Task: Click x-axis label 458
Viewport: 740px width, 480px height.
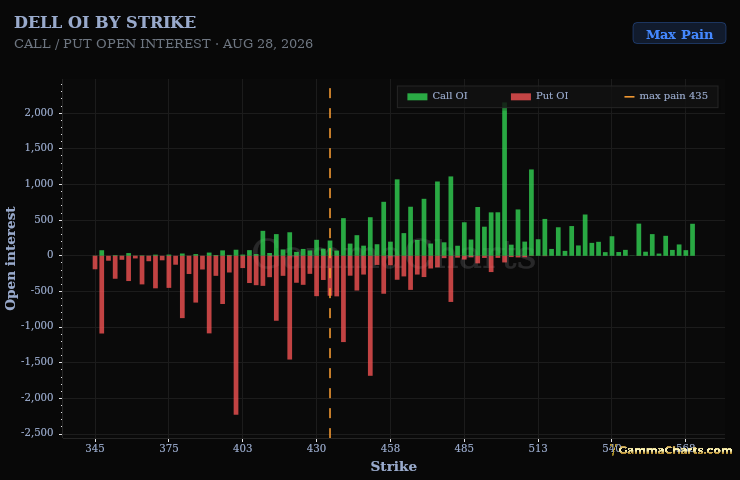Action: (390, 448)
